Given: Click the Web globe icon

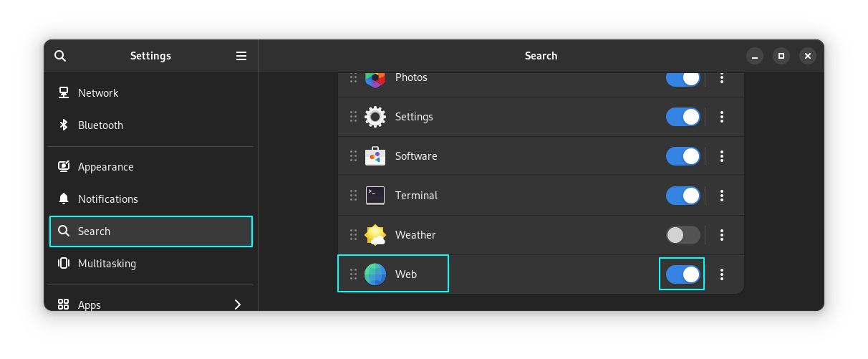Looking at the screenshot, I should 375,274.
